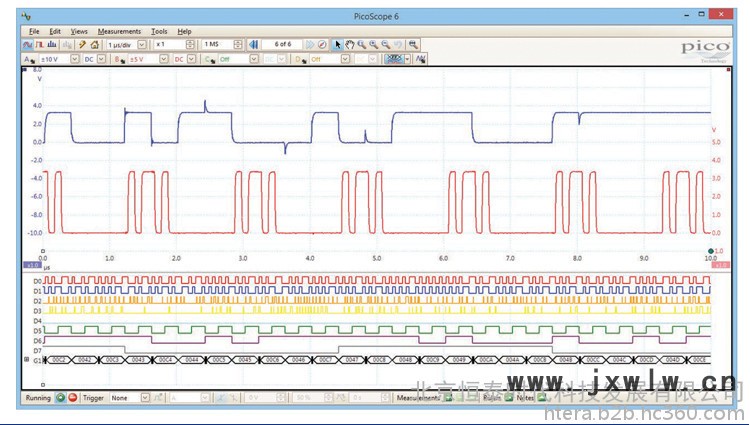750x425 pixels.
Task: Switch to Spectrum mode icon
Action: click(52, 44)
